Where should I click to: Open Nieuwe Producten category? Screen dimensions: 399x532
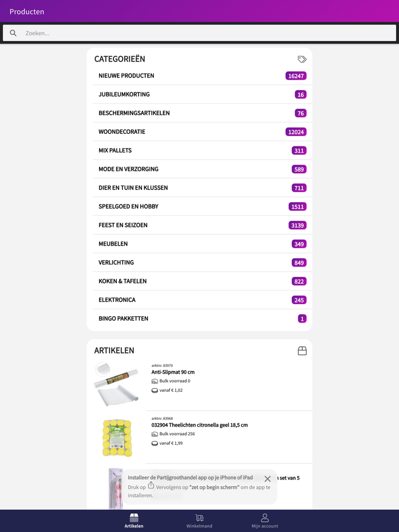click(x=127, y=76)
